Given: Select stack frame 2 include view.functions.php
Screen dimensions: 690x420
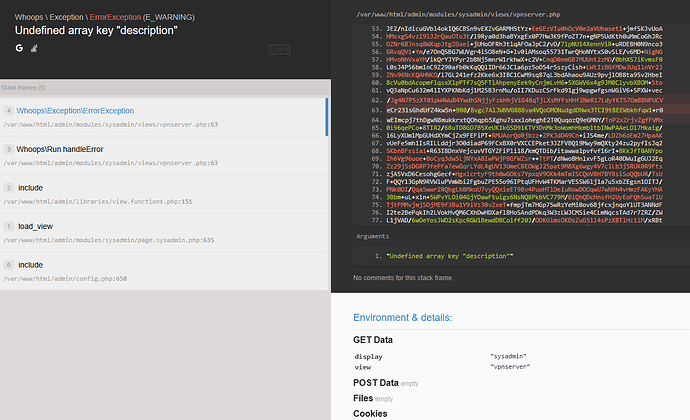Looking at the screenshot, I should pos(164,194).
